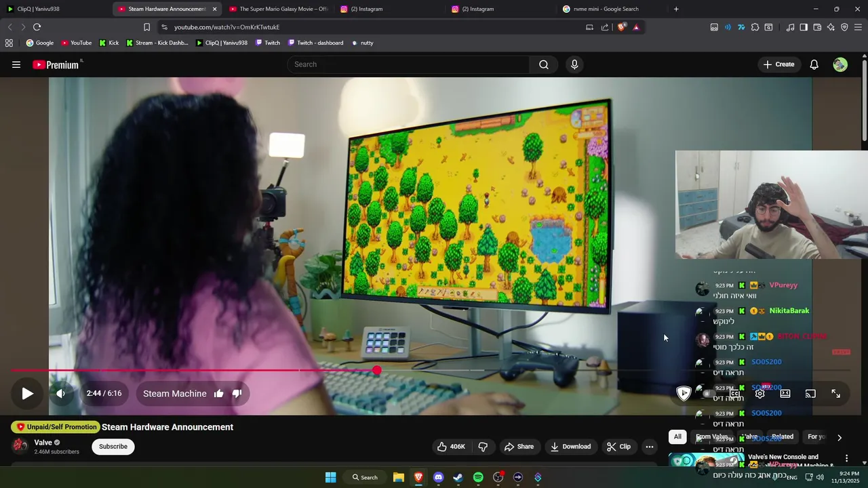Toggle the autoplay switch

point(708,393)
